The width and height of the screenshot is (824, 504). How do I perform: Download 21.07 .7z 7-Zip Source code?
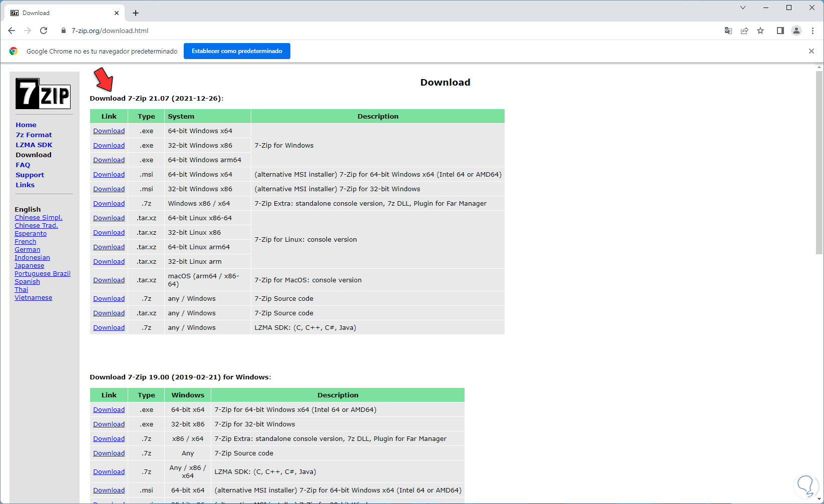[x=109, y=299]
